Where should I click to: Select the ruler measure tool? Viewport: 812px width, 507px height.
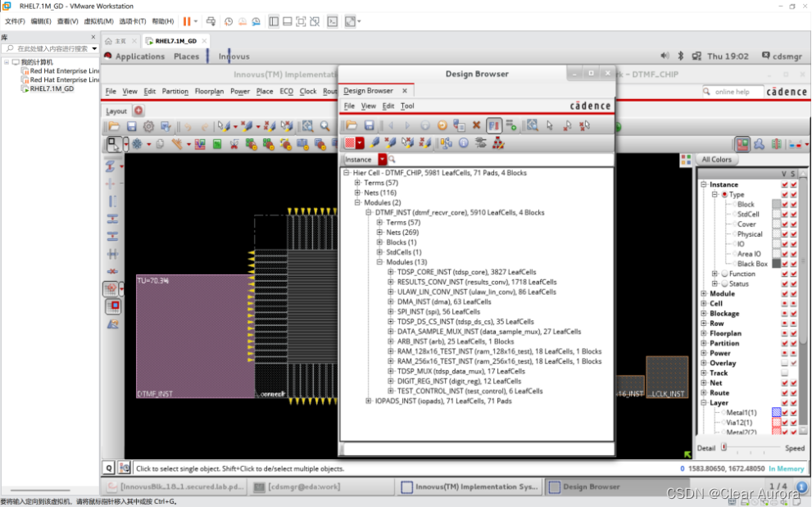(x=178, y=144)
